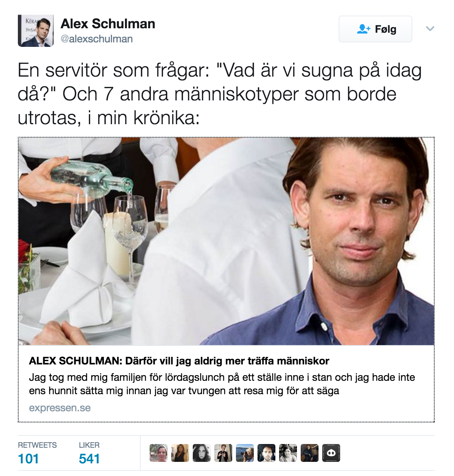Open black pig-snout logo avatar

[x=331, y=453]
